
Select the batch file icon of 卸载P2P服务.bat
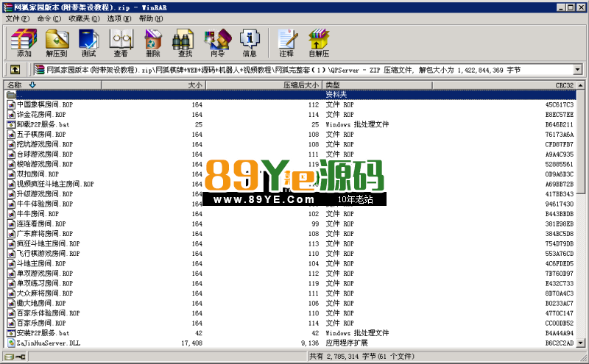coord(11,124)
